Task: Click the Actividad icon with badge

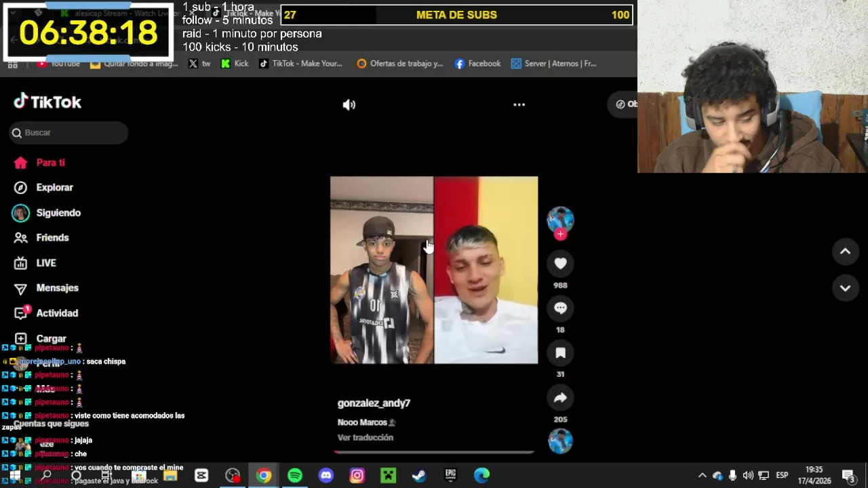Action: coord(22,312)
